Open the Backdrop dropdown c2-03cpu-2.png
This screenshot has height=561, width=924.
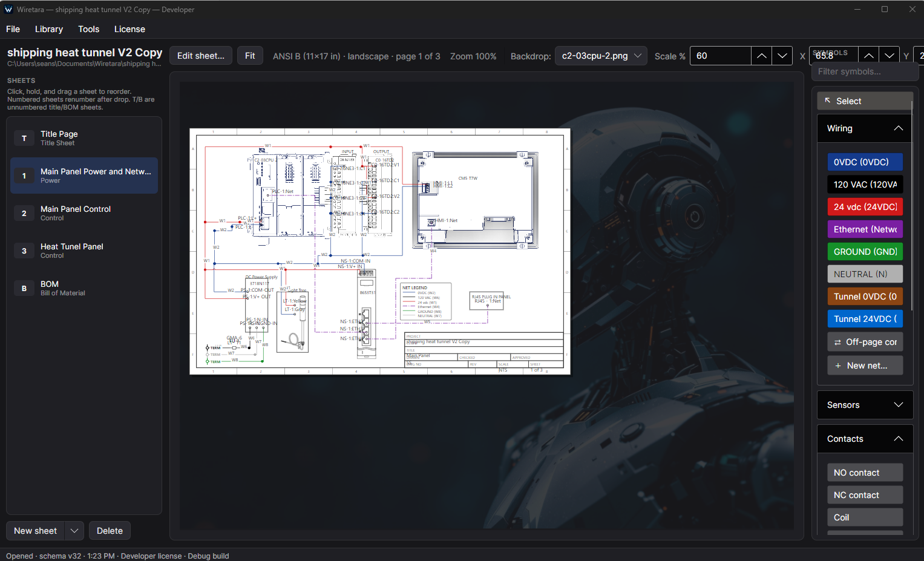(601, 56)
